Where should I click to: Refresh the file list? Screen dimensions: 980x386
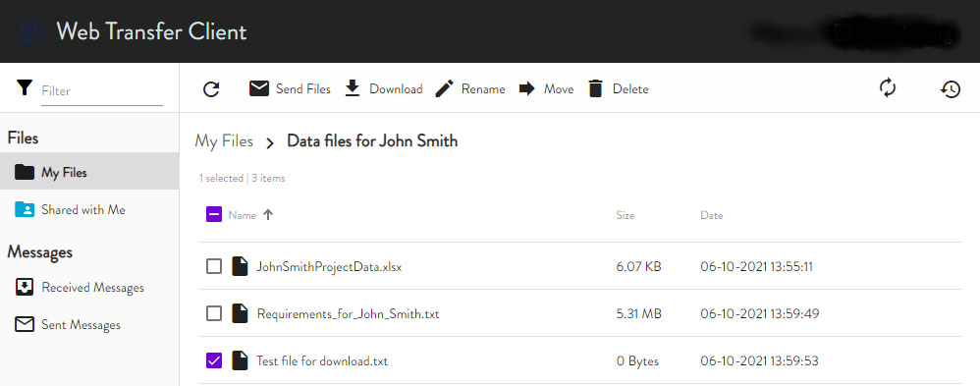[x=212, y=89]
